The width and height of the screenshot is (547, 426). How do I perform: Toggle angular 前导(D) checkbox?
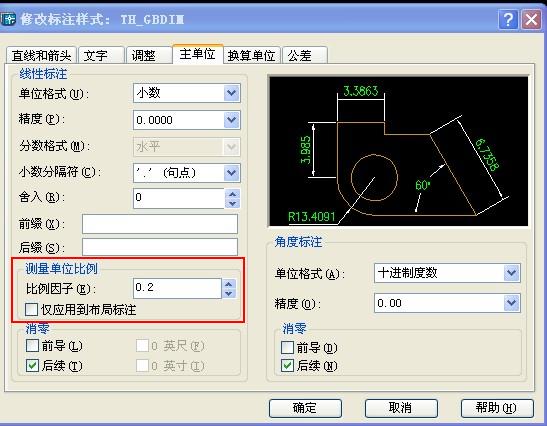click(x=287, y=347)
